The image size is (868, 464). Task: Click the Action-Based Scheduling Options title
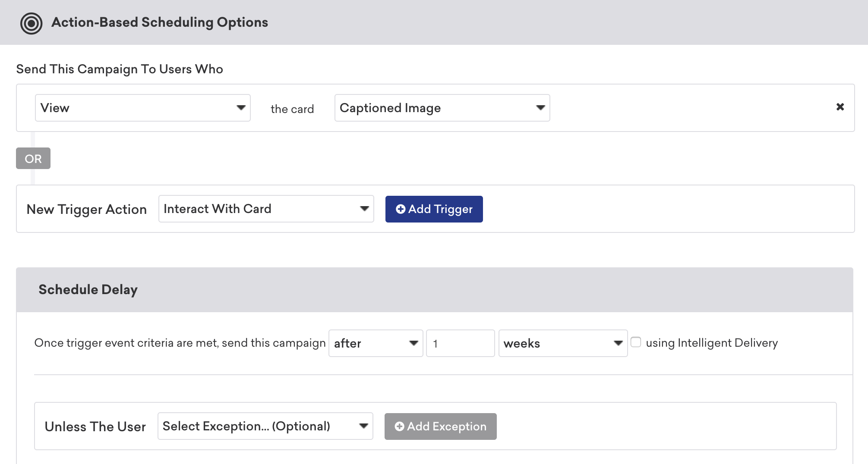159,22
